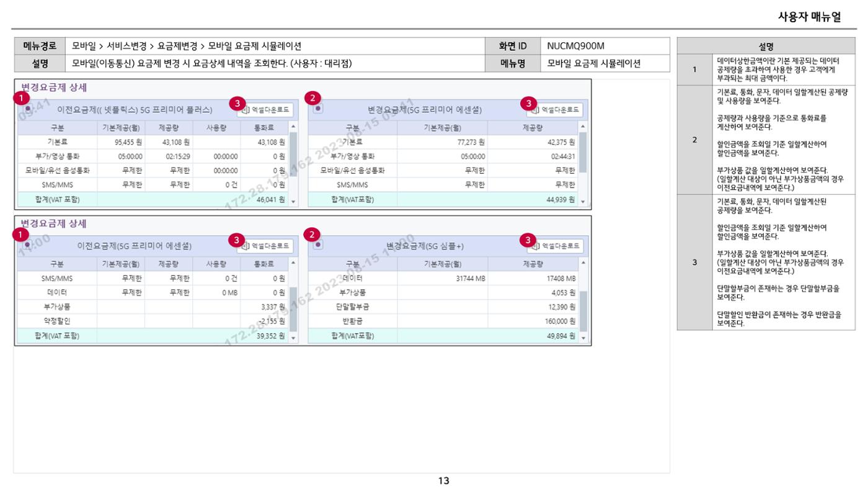This screenshot has width=868, height=489.
Task: Select the 12,390 원 단말할부금 cell
Action: [x=533, y=307]
